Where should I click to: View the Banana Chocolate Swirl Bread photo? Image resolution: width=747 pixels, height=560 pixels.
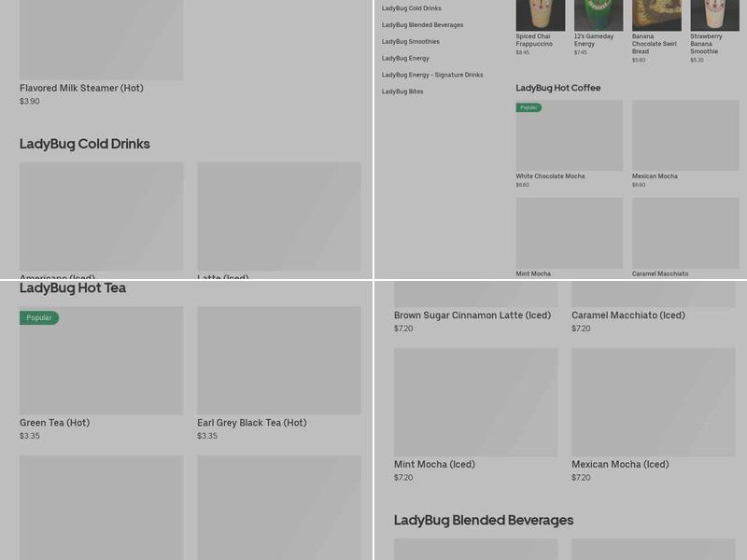point(656,15)
